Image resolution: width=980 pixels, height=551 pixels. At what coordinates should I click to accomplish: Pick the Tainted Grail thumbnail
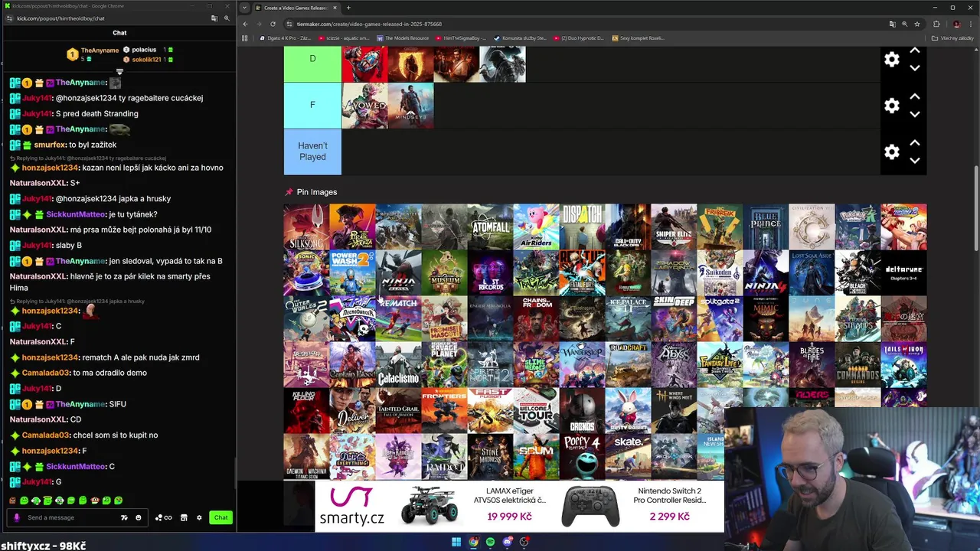click(398, 410)
